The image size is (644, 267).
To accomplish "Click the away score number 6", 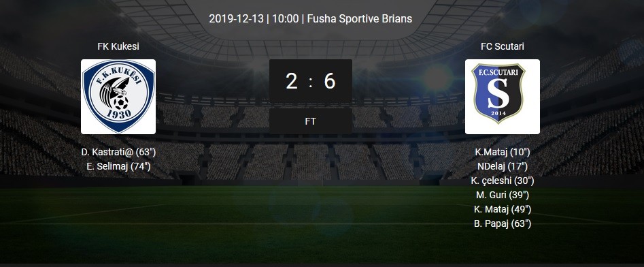I will 330,81.
